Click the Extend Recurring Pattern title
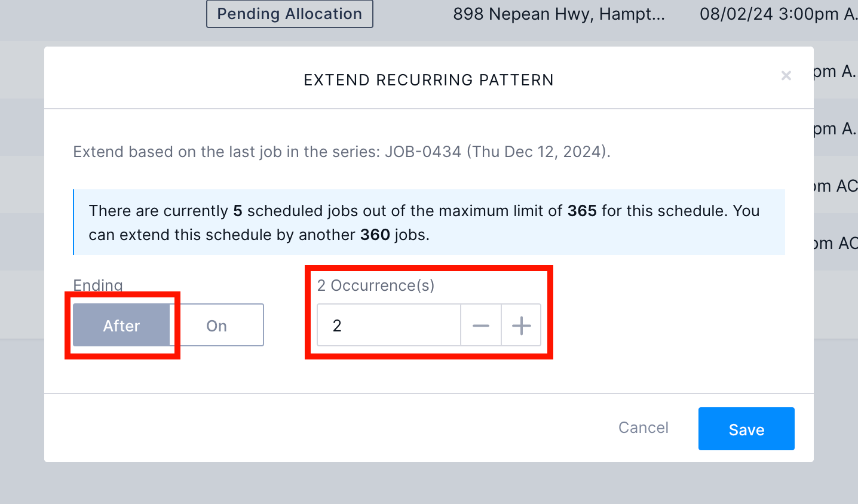 click(428, 79)
